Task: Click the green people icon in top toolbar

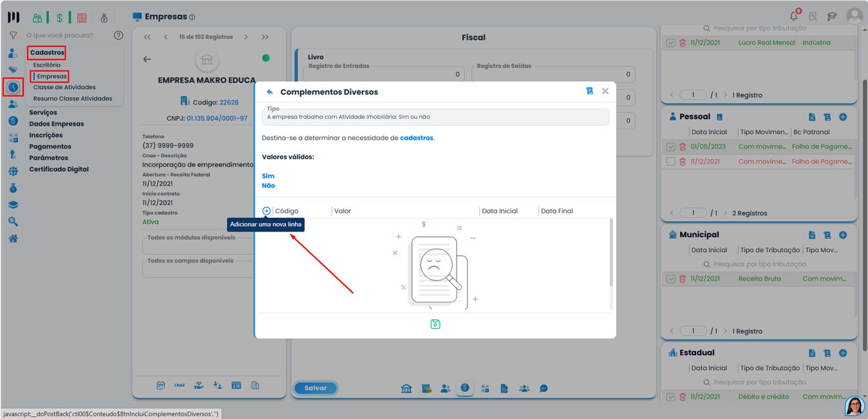Action: (38, 17)
